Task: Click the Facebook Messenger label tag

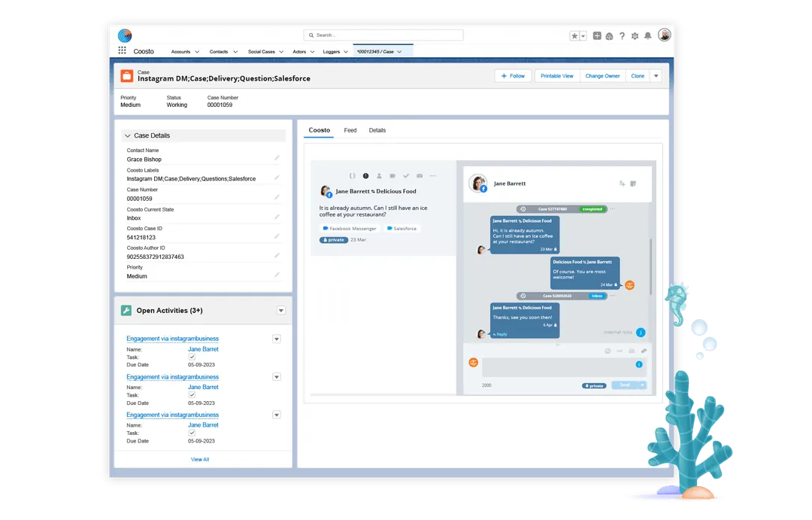Action: [x=350, y=229]
